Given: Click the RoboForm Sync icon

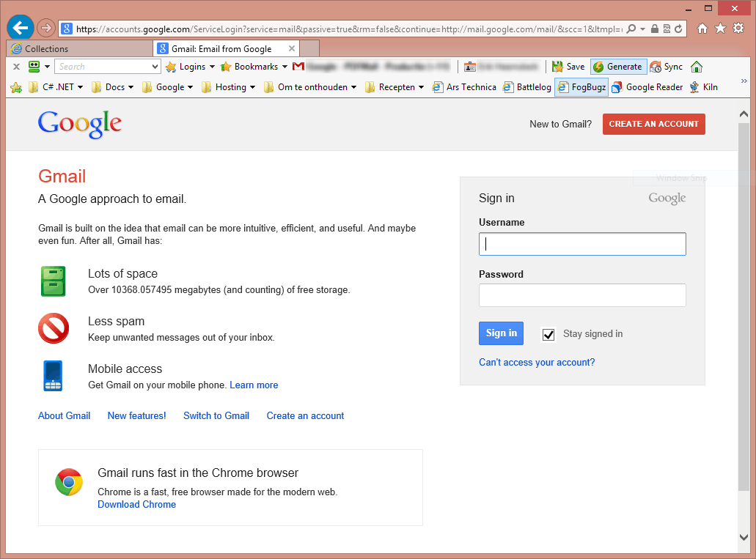Looking at the screenshot, I should click(x=666, y=67).
